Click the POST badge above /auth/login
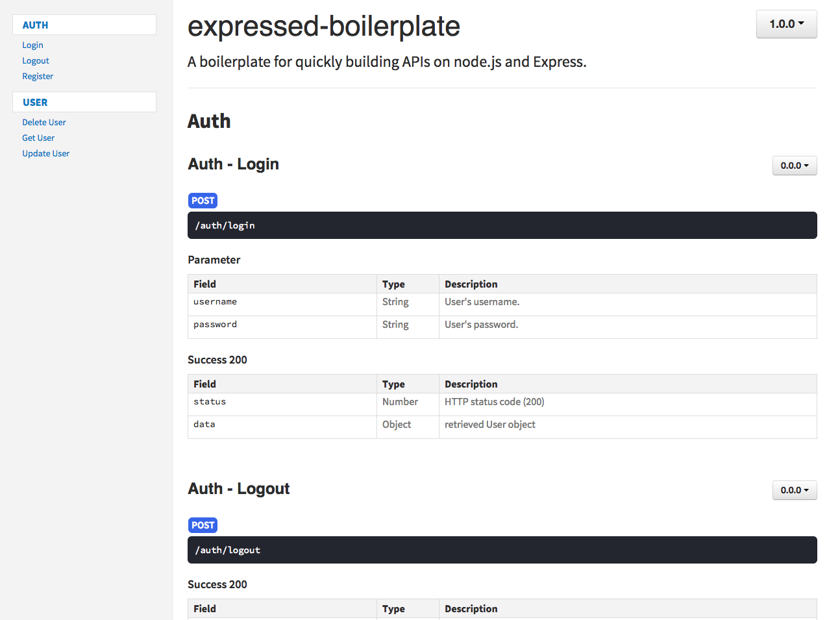 203,201
